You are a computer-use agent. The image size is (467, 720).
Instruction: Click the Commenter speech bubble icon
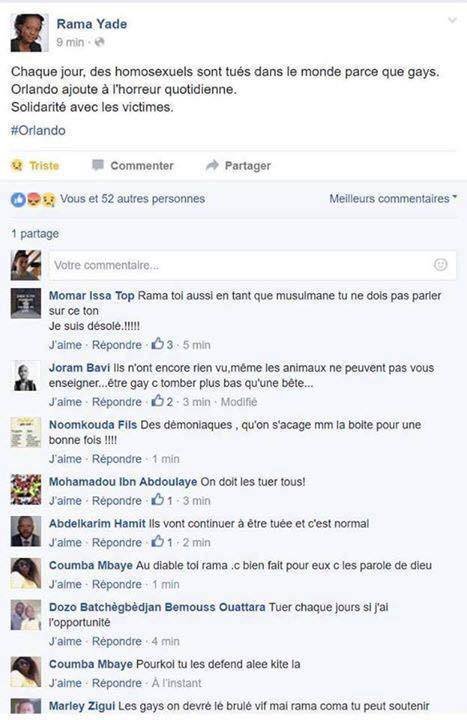97,165
